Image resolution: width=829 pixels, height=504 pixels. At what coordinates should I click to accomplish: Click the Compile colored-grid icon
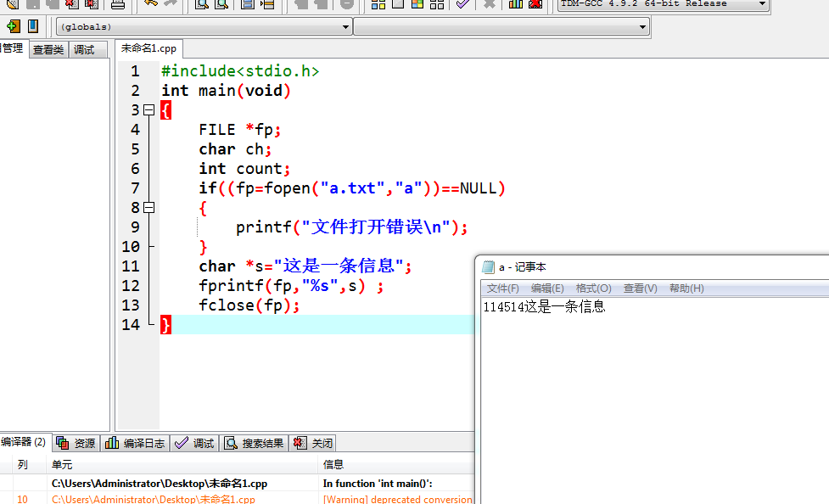(378, 3)
